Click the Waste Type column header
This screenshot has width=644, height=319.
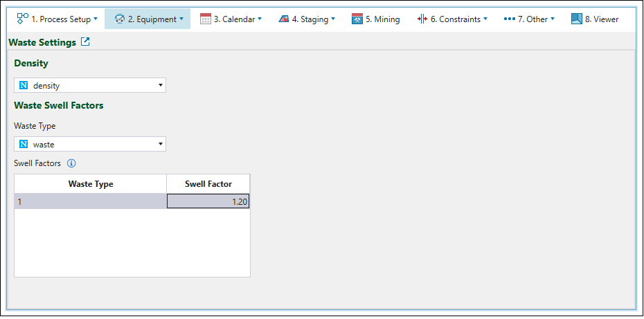91,183
